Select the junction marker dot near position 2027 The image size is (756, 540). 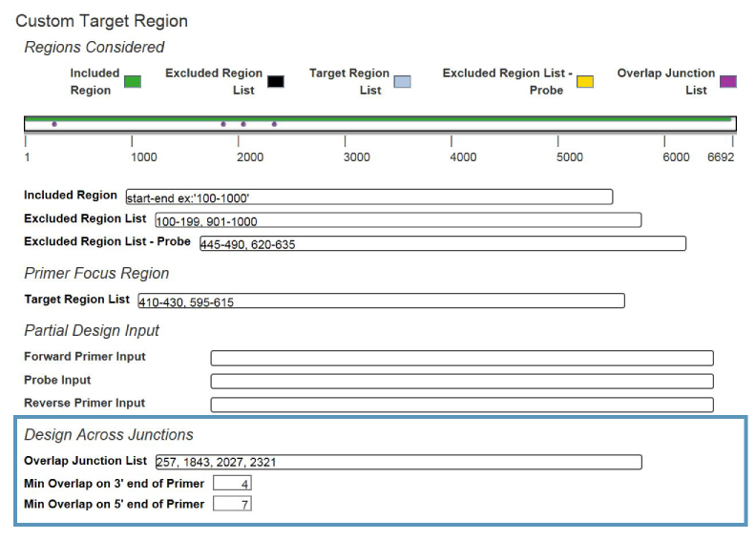point(243,124)
